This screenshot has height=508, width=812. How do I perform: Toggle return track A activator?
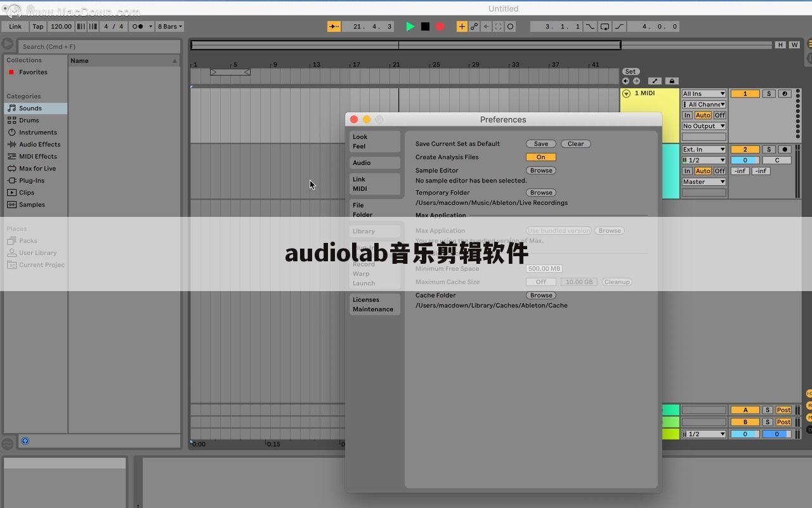(x=745, y=410)
